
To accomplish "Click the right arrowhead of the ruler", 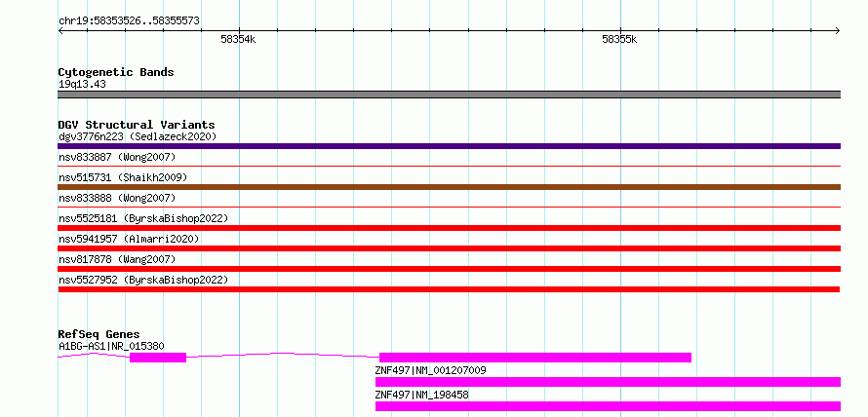I will pyautogui.click(x=838, y=31).
